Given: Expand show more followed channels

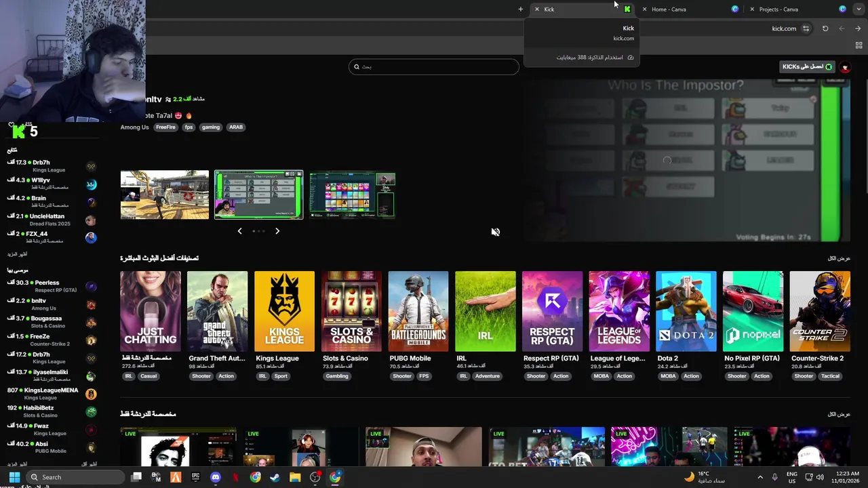Looking at the screenshot, I should coord(18,253).
